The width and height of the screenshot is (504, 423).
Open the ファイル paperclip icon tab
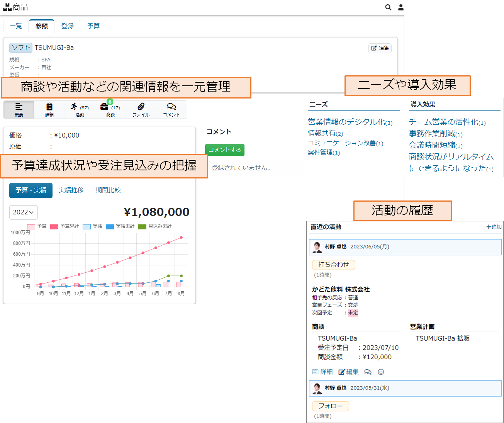(141, 110)
